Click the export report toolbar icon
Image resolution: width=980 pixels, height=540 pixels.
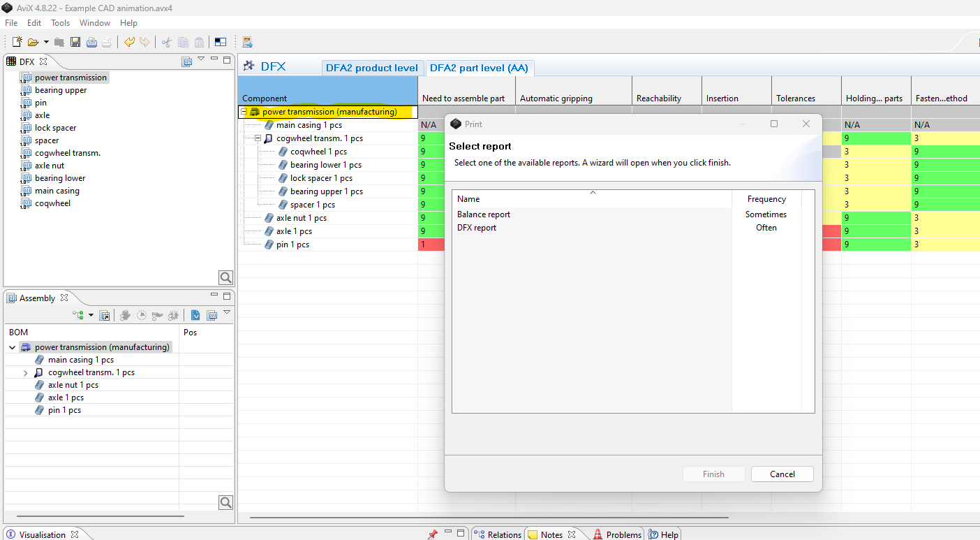click(x=248, y=43)
